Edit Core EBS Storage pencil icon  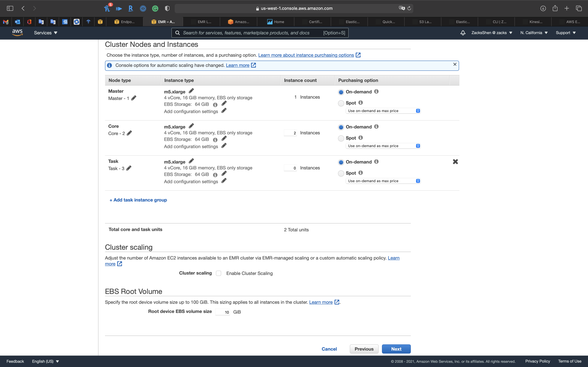point(224,138)
